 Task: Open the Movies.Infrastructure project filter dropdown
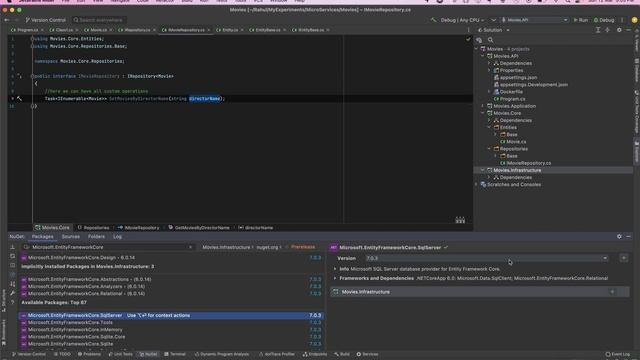[x=228, y=247]
